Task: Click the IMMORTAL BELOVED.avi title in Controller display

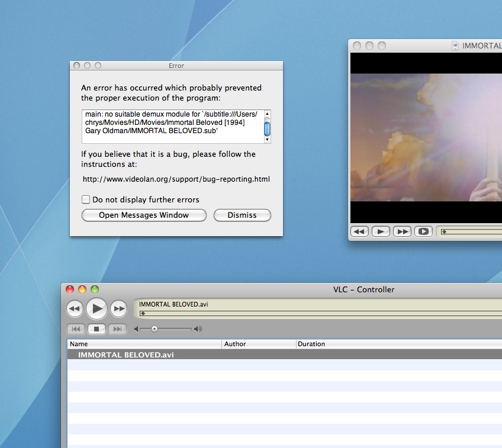Action: 173,304
